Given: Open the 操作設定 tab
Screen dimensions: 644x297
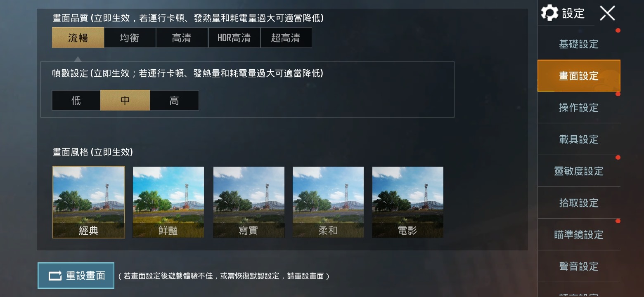Looking at the screenshot, I should coord(579,108).
